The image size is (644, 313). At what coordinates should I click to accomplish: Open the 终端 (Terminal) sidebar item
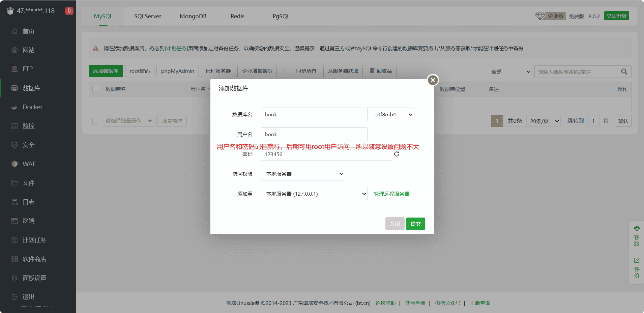(29, 221)
